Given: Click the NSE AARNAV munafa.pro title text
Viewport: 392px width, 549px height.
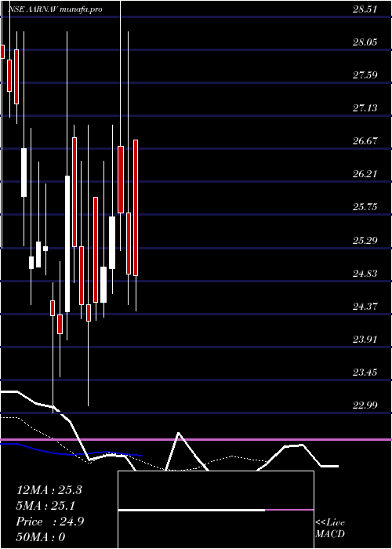Looking at the screenshot, I should pos(56,9).
